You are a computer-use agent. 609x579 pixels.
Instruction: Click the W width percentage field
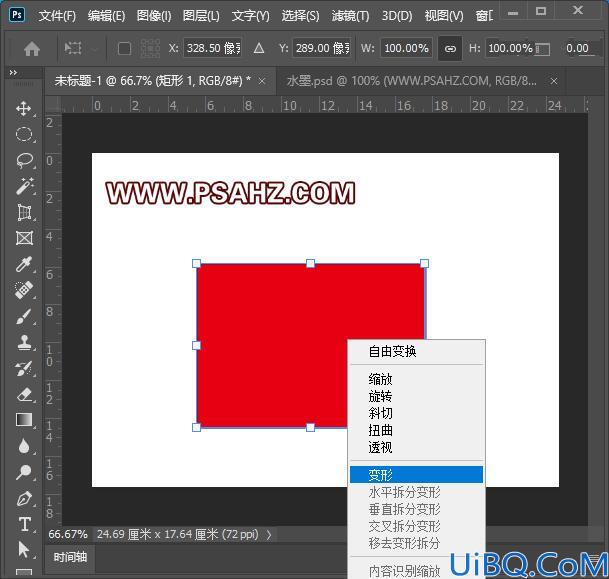tap(407, 48)
